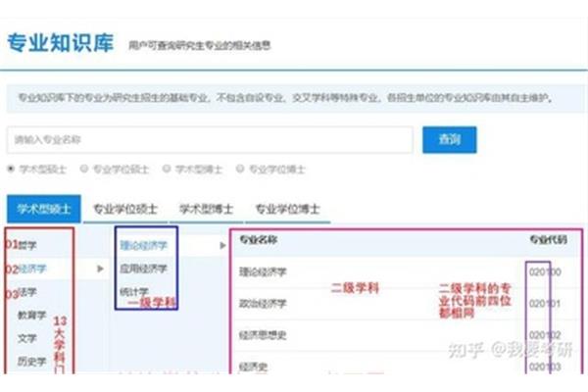
Task: Open the 经济思想史 row in the table
Action: click(x=407, y=335)
